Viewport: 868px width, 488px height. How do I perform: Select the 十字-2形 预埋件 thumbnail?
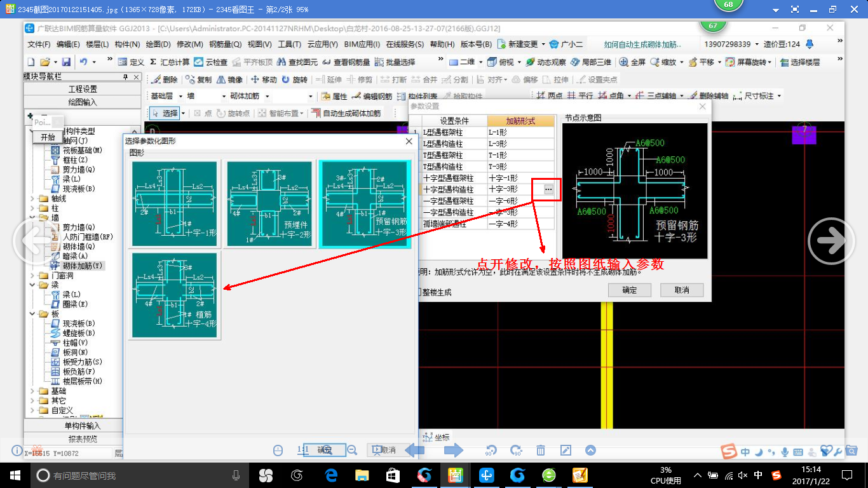(270, 203)
